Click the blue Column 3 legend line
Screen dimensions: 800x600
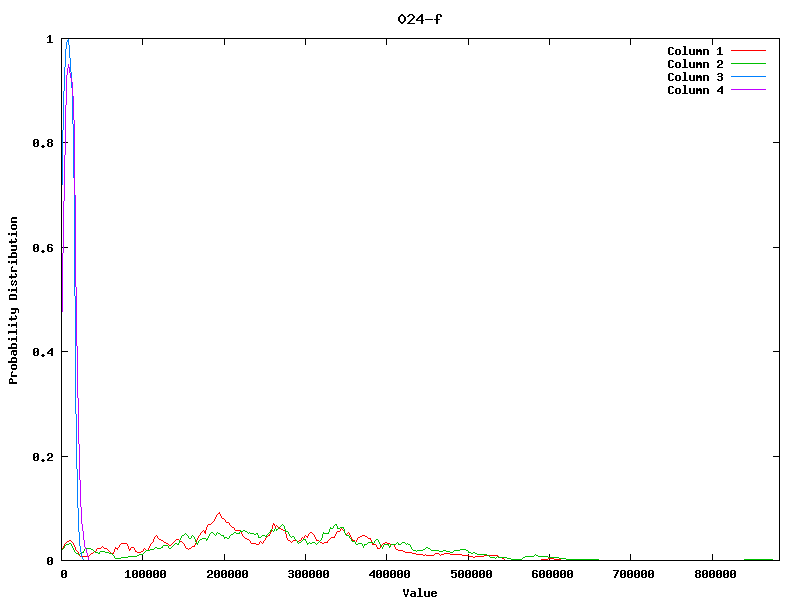click(748, 77)
